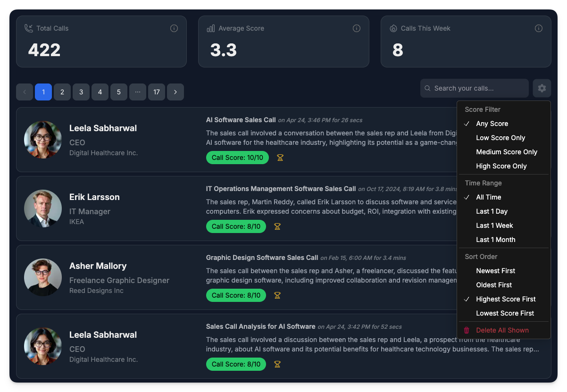Image resolution: width=567 pixels, height=392 pixels.
Task: Click the settings gear icon beside search
Action: (x=542, y=88)
